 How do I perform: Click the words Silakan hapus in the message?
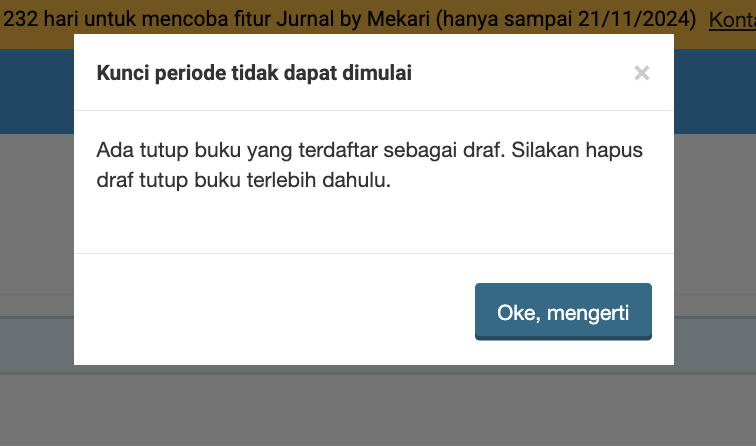[x=577, y=150]
